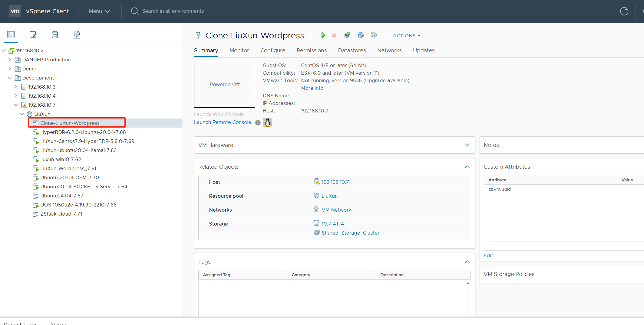644x325 pixels.
Task: Open the VM Network link
Action: pos(336,210)
